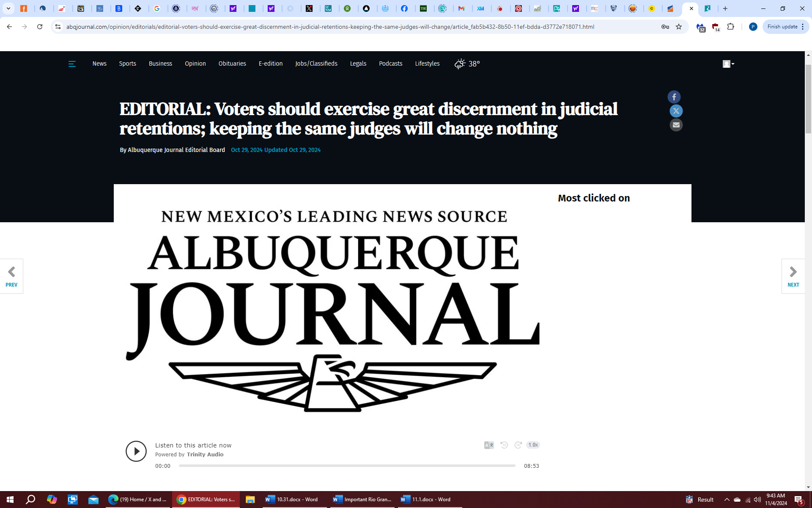Click the browser address bar

click(330, 27)
